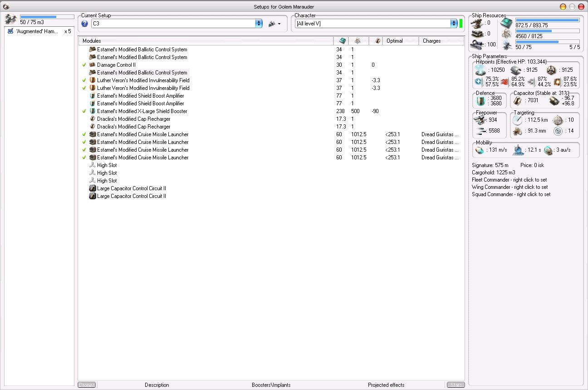The image size is (588, 390).
Task: Click the drone bay bar above 50 / 75 m3
Action: click(x=47, y=17)
